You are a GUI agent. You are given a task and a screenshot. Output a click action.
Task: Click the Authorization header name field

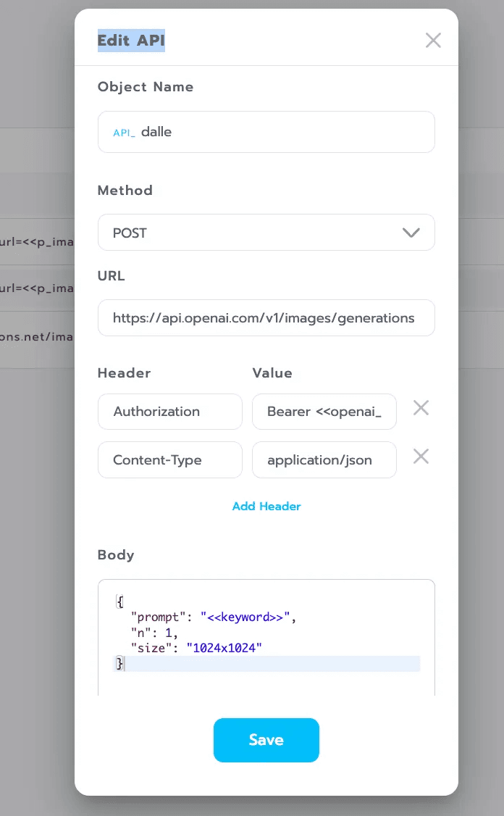pos(169,412)
